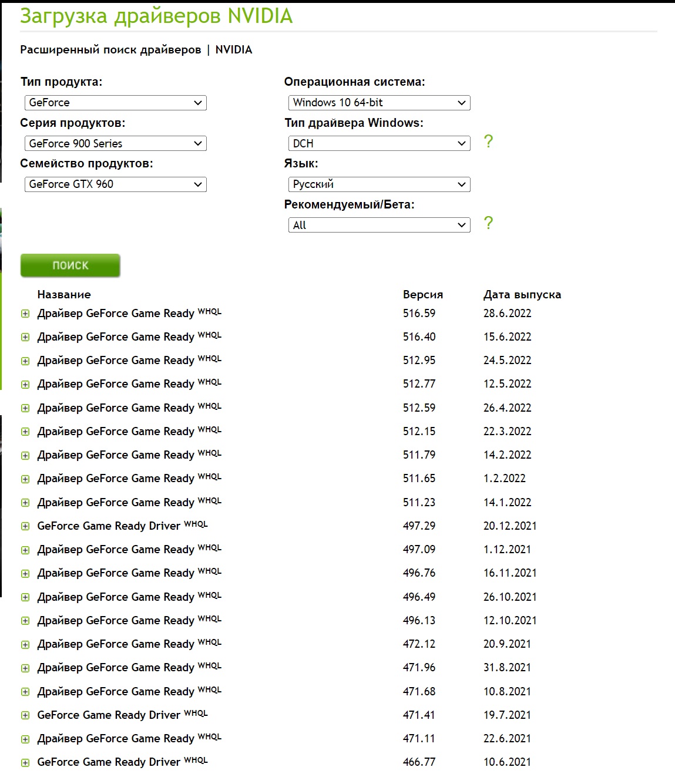Click the Версия column header
Image resolution: width=675 pixels, height=784 pixels.
point(423,295)
